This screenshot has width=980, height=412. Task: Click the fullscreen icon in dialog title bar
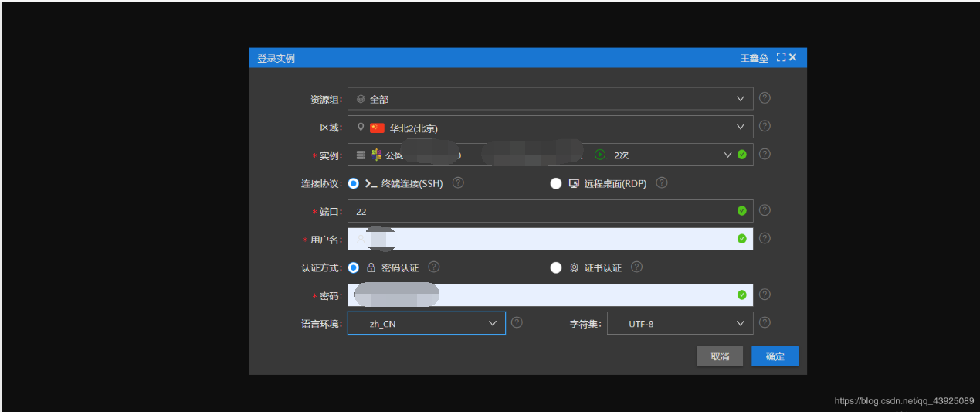click(781, 57)
